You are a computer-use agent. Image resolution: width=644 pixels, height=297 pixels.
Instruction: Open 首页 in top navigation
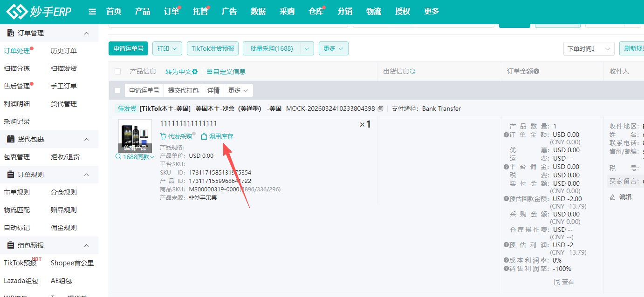(x=114, y=12)
